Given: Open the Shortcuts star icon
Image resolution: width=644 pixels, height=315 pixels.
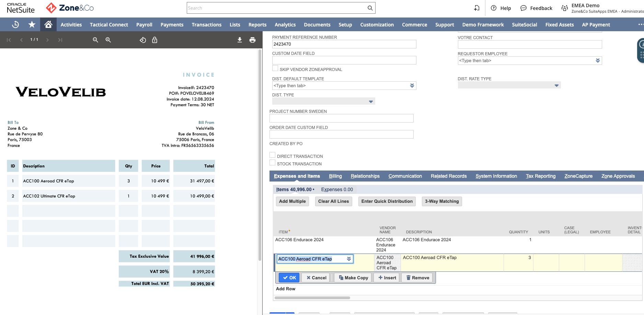Looking at the screenshot, I should [x=32, y=24].
